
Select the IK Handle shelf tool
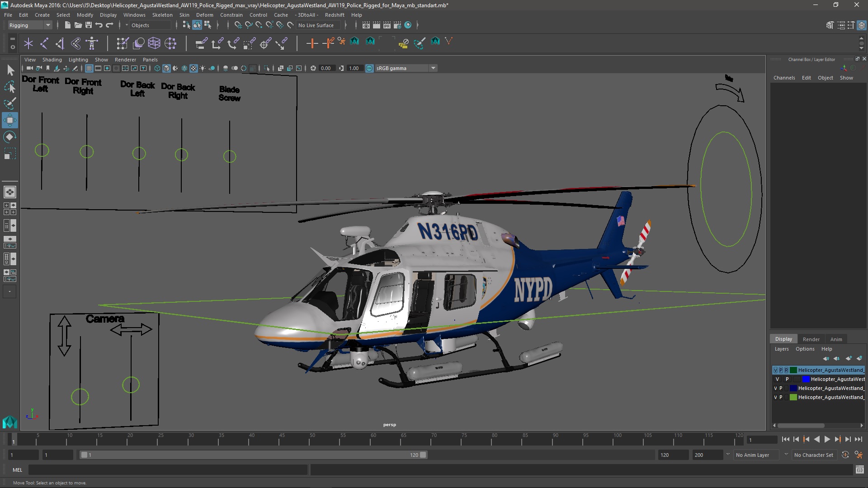coord(76,43)
